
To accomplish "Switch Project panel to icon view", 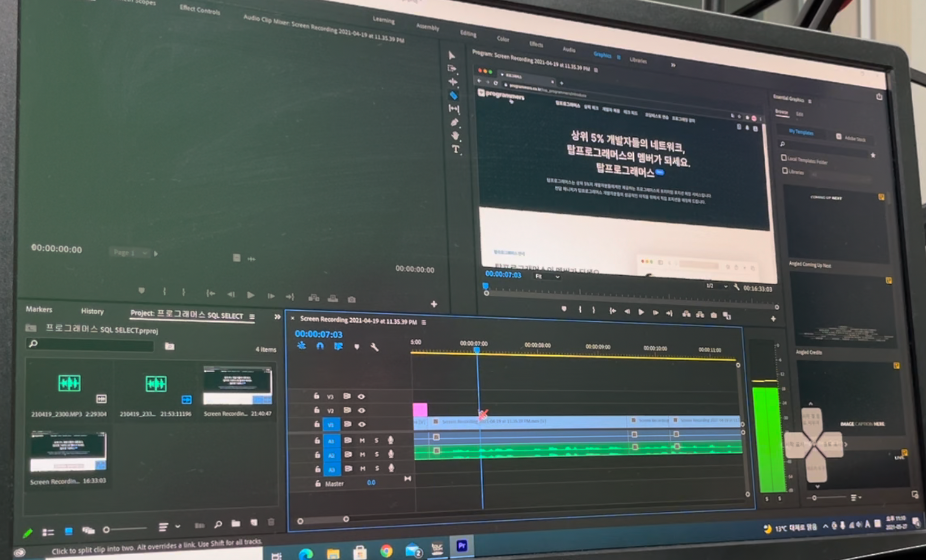I will [68, 531].
